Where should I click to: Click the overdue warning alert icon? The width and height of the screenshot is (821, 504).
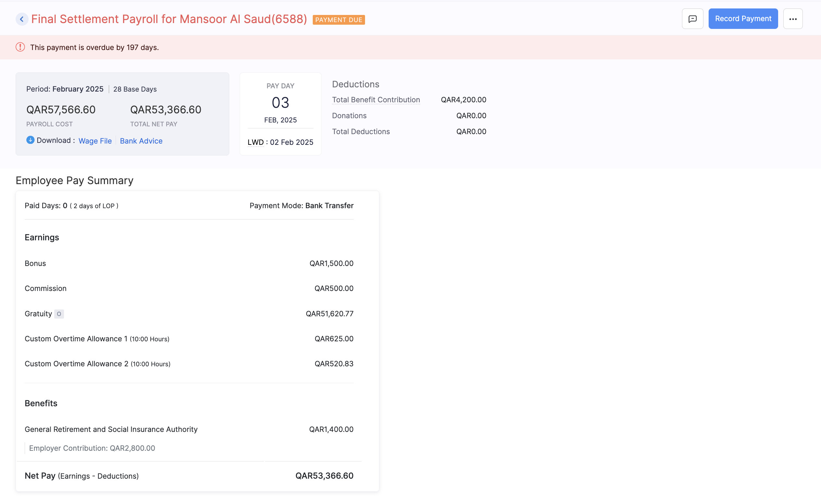point(20,47)
